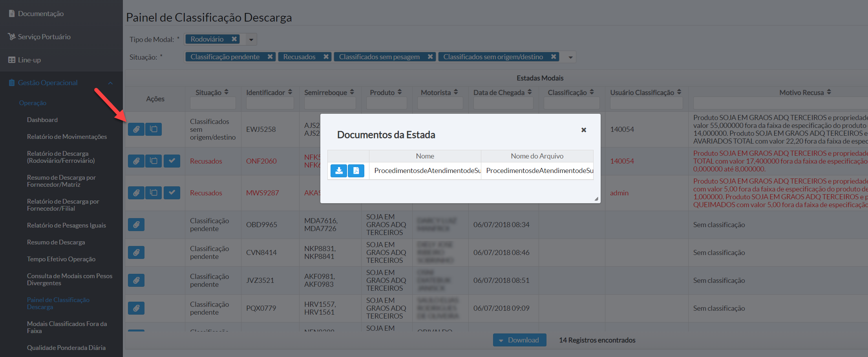The width and height of the screenshot is (868, 357).
Task: Remove Classificação pendente filter tag
Action: (x=270, y=57)
